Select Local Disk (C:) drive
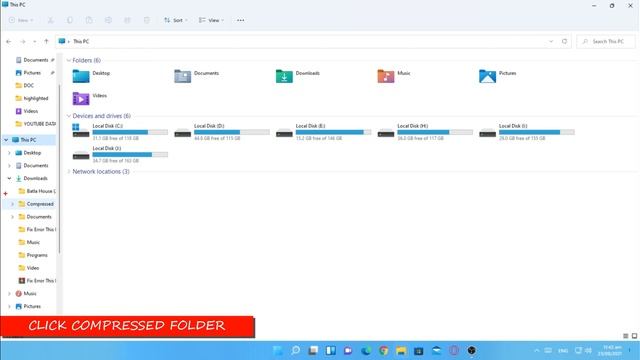 coord(120,132)
